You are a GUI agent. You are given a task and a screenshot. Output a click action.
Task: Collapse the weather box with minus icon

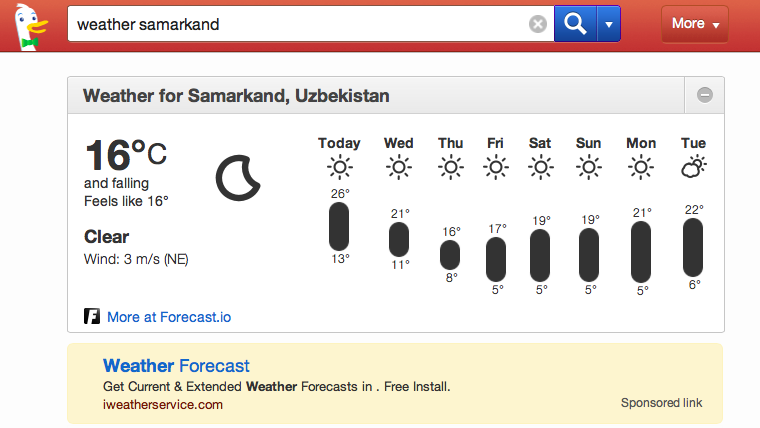point(705,96)
